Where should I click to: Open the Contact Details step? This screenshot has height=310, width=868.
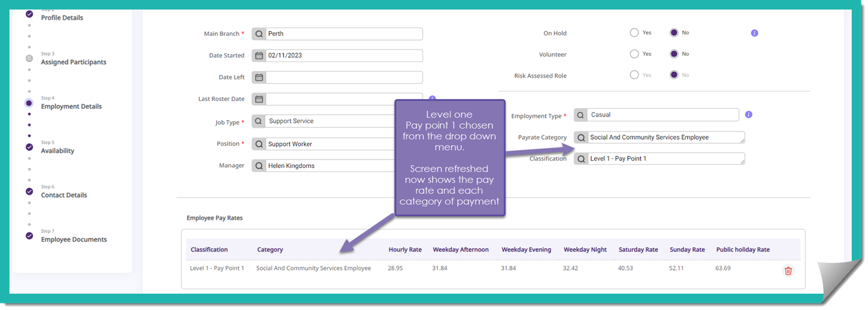[x=64, y=195]
